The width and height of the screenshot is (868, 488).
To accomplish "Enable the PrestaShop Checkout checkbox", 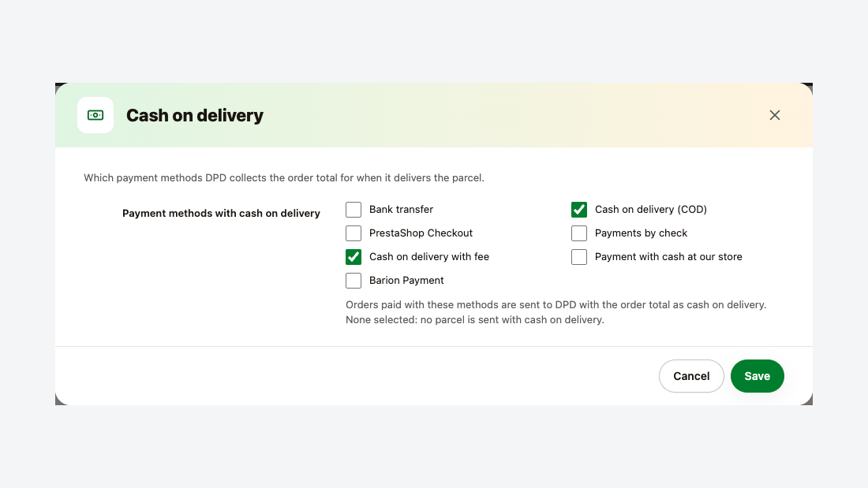I will [x=354, y=233].
